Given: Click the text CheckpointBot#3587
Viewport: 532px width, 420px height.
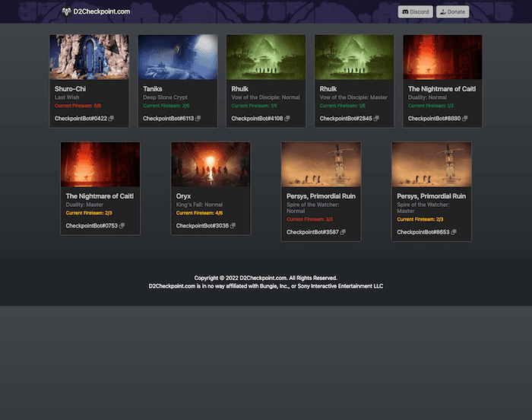Looking at the screenshot, I should [313, 232].
